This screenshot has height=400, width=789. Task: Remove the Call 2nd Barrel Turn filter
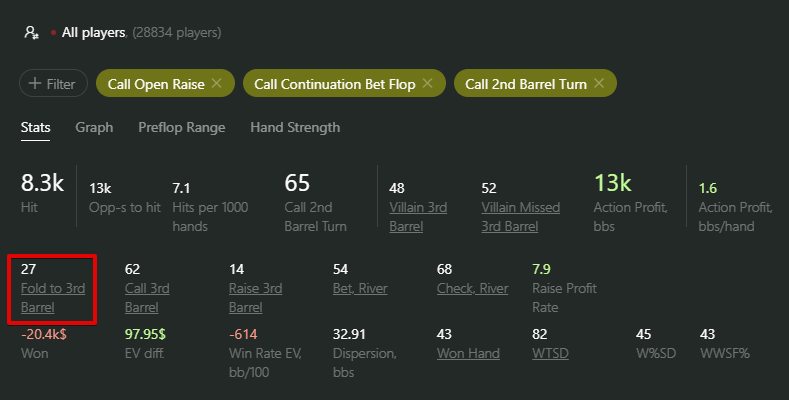(x=599, y=84)
